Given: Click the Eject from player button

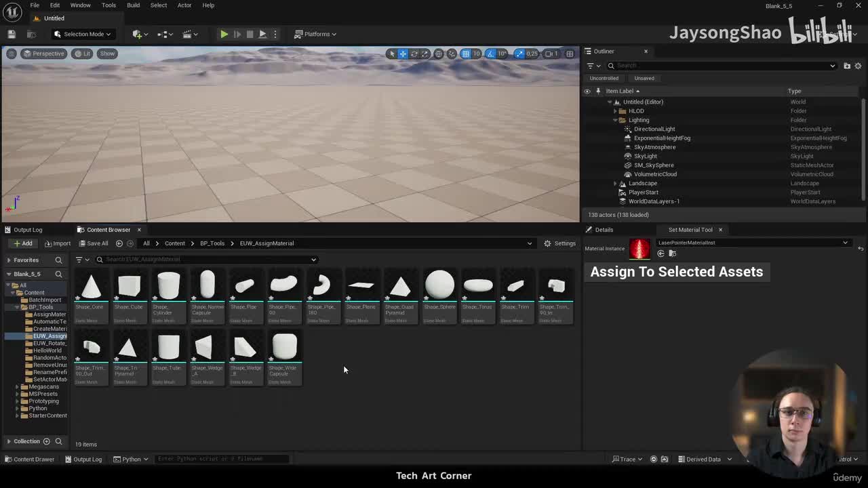Looking at the screenshot, I should [x=262, y=34].
